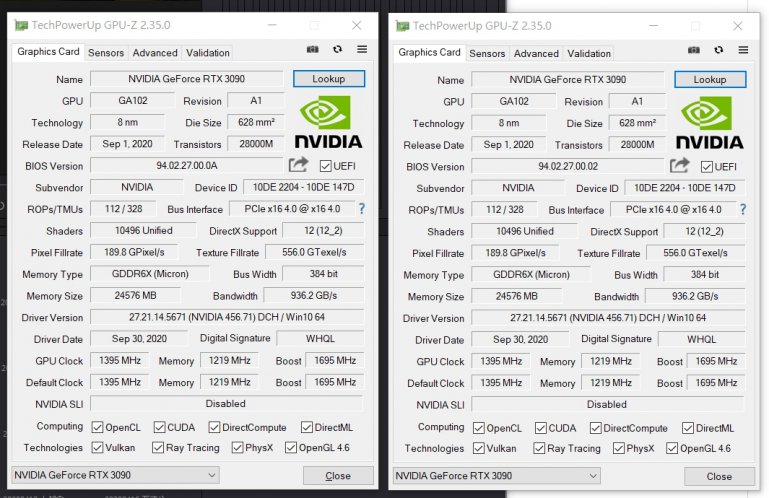Switch to Validation tab in right window
This screenshot has height=498, width=769.
coord(589,53)
